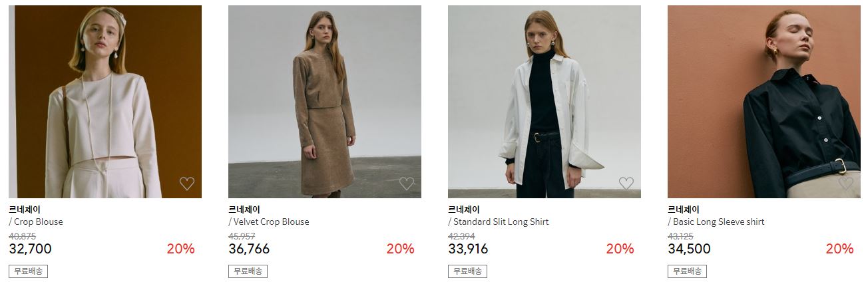Click the 32,700 sale price
The image size is (868, 298).
coord(30,249)
